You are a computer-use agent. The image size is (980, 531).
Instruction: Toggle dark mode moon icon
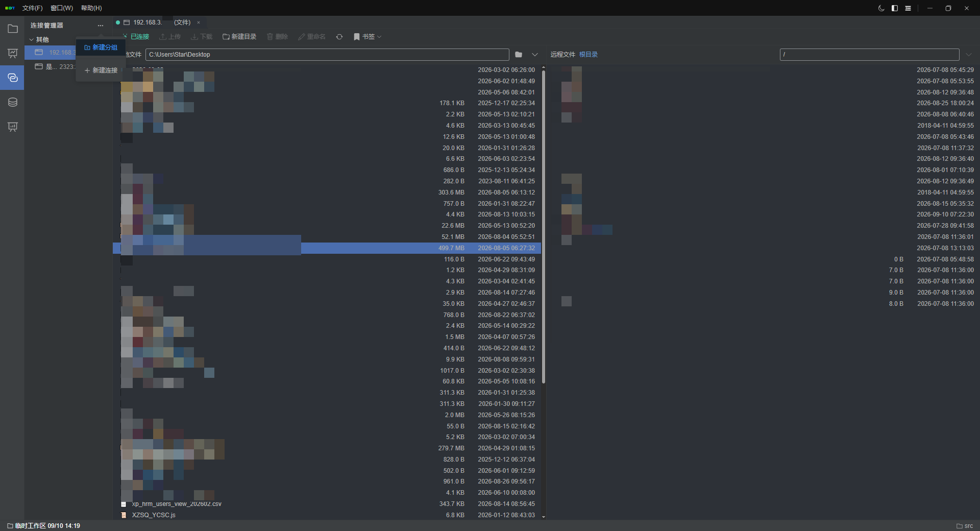point(881,8)
